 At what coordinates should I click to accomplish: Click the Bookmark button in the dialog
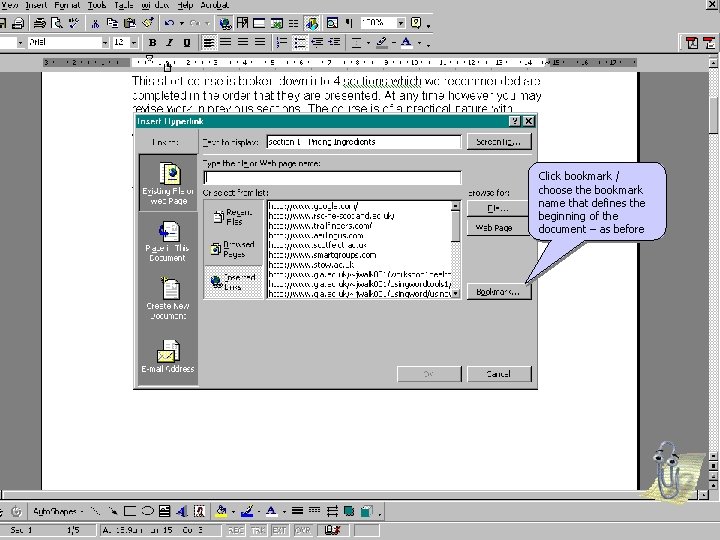coord(499,292)
